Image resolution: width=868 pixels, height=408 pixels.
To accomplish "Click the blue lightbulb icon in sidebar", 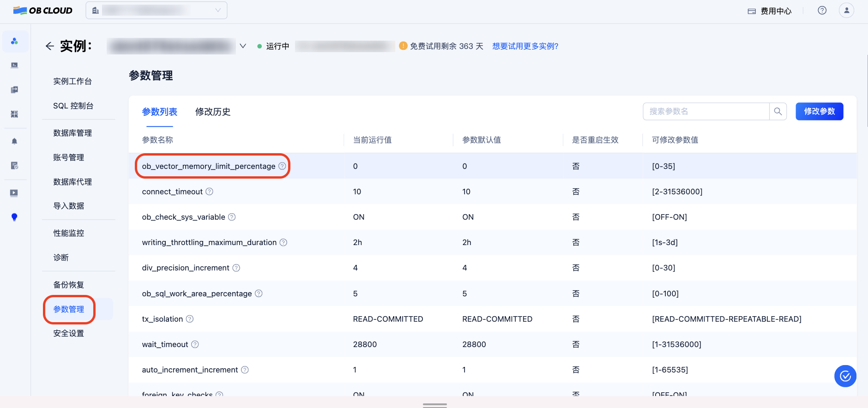I will pyautogui.click(x=14, y=217).
